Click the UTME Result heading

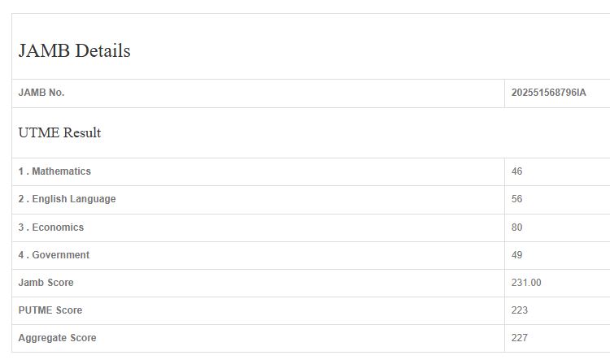click(x=59, y=132)
